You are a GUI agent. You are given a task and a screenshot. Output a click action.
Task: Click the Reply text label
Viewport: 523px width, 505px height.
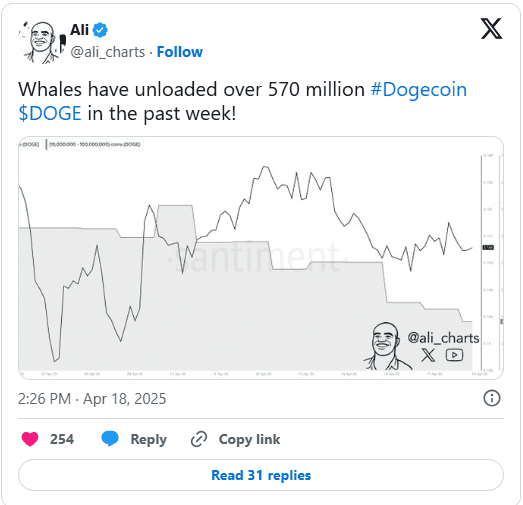[x=148, y=439]
